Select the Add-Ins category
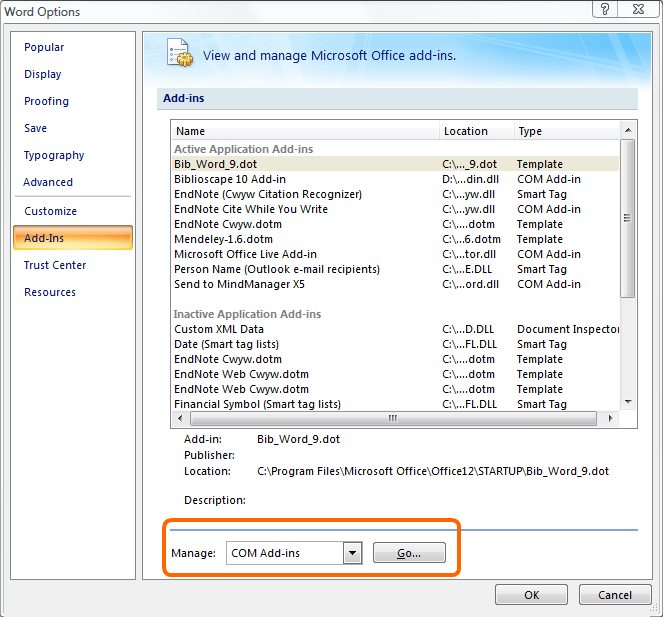 pos(73,238)
